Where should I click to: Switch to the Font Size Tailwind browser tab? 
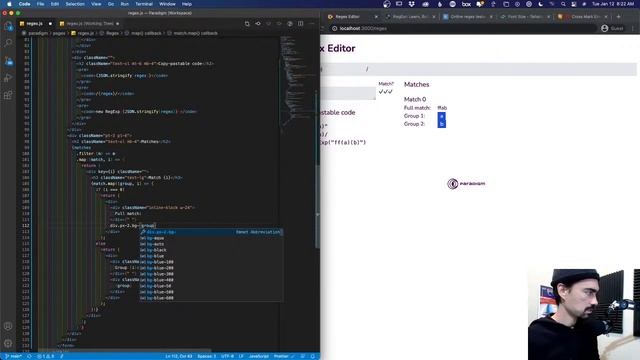[524, 17]
